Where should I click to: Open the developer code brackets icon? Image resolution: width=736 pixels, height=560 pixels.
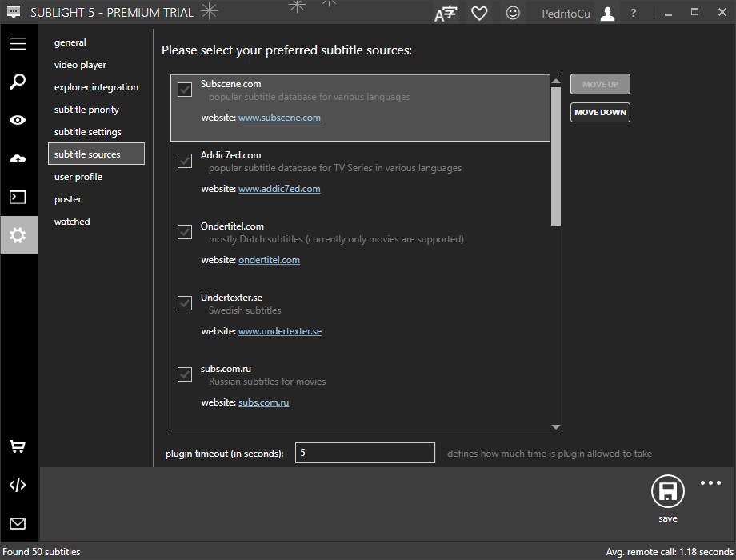tap(18, 485)
